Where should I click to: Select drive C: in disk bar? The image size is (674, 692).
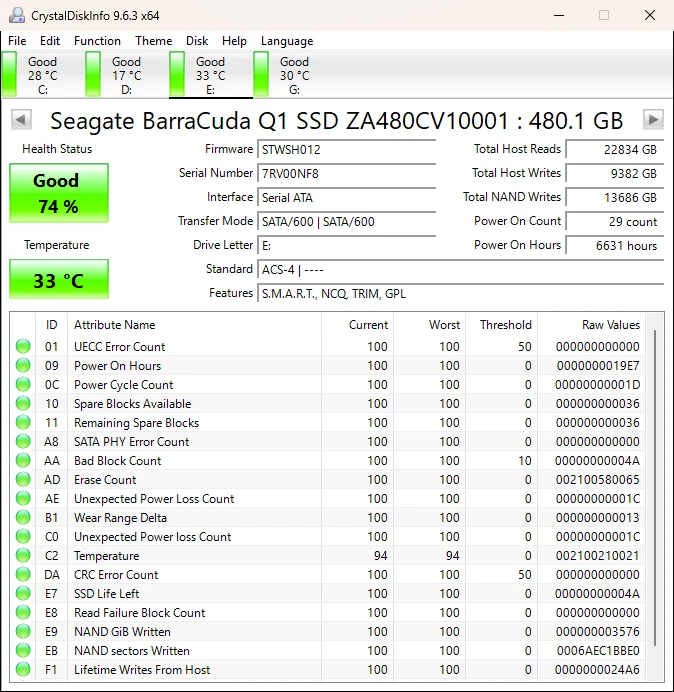click(x=43, y=75)
